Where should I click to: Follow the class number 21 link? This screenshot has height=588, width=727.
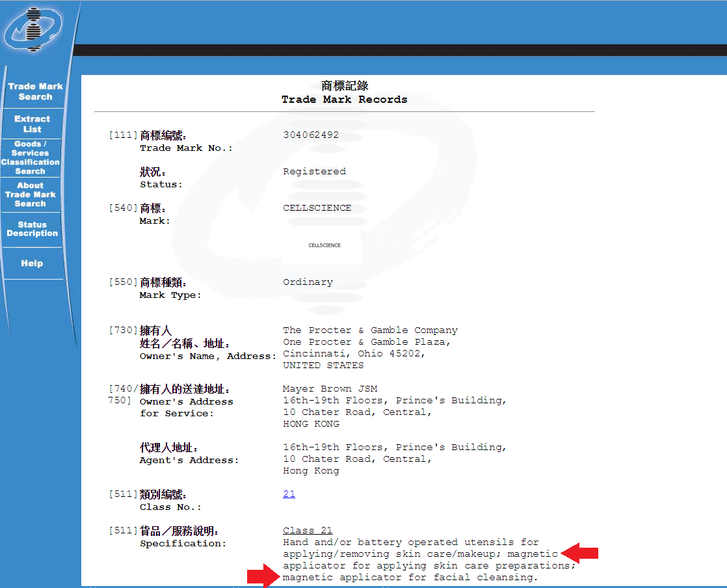point(289,494)
